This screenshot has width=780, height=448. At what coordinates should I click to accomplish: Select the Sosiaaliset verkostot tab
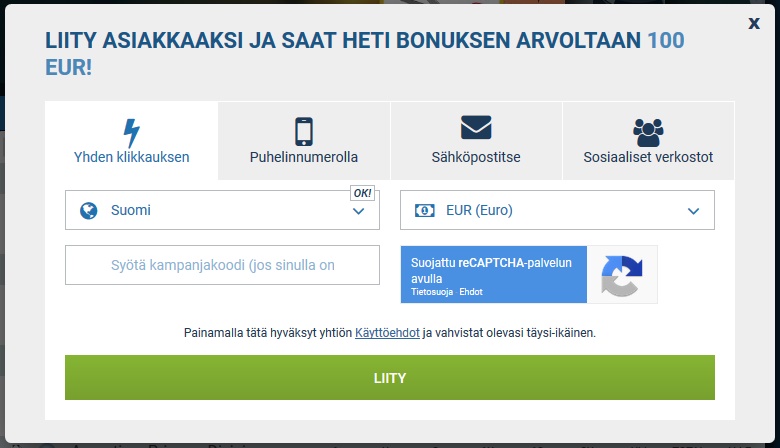click(x=648, y=141)
